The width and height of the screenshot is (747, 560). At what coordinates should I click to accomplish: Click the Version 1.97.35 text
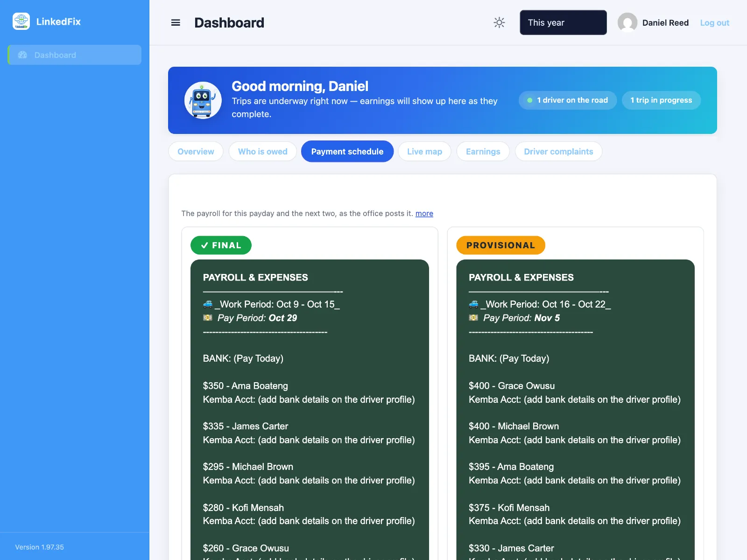pyautogui.click(x=39, y=547)
